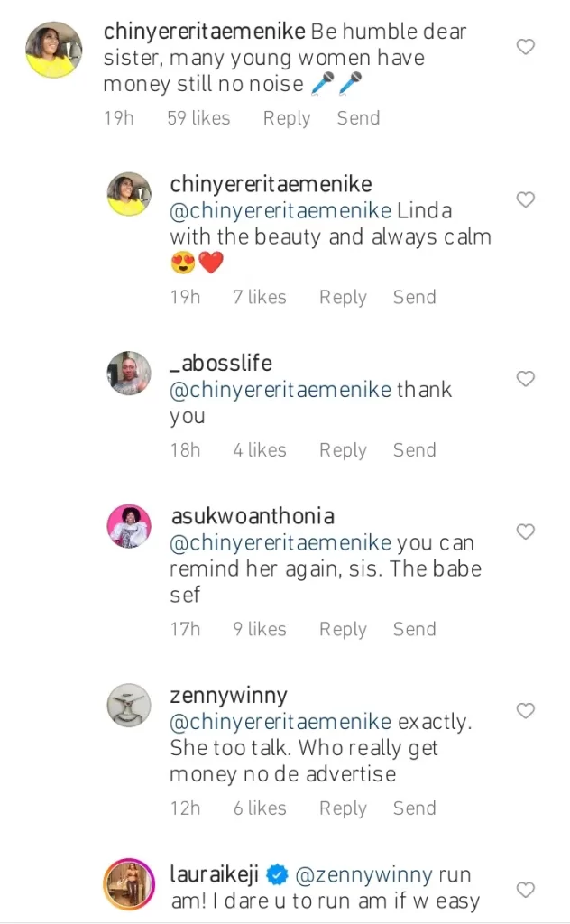This screenshot has height=924, width=570.
Task: Tap lauraikeji's verified badge
Action: coord(278,874)
